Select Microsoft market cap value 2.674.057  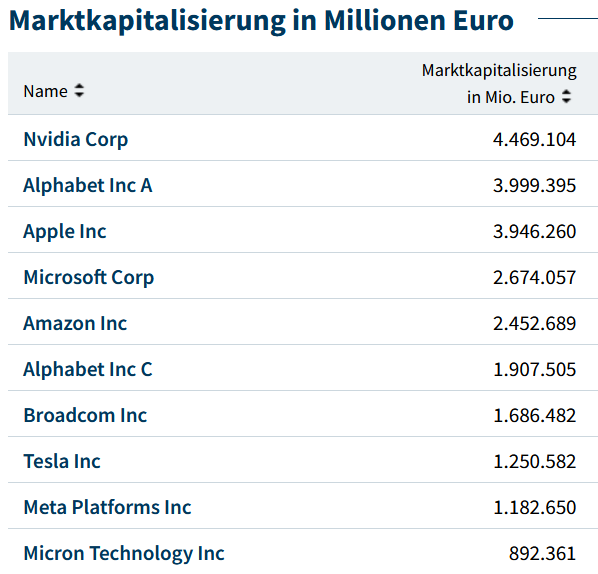point(534,278)
